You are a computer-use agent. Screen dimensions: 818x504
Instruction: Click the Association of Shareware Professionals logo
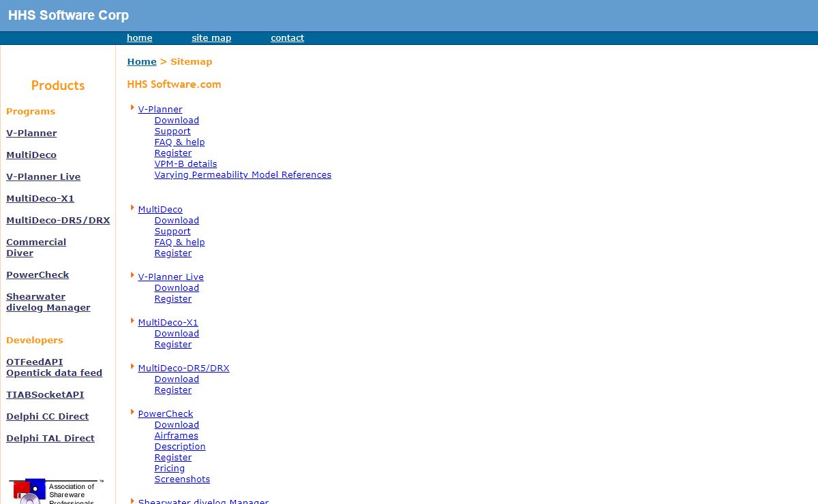pos(56,491)
